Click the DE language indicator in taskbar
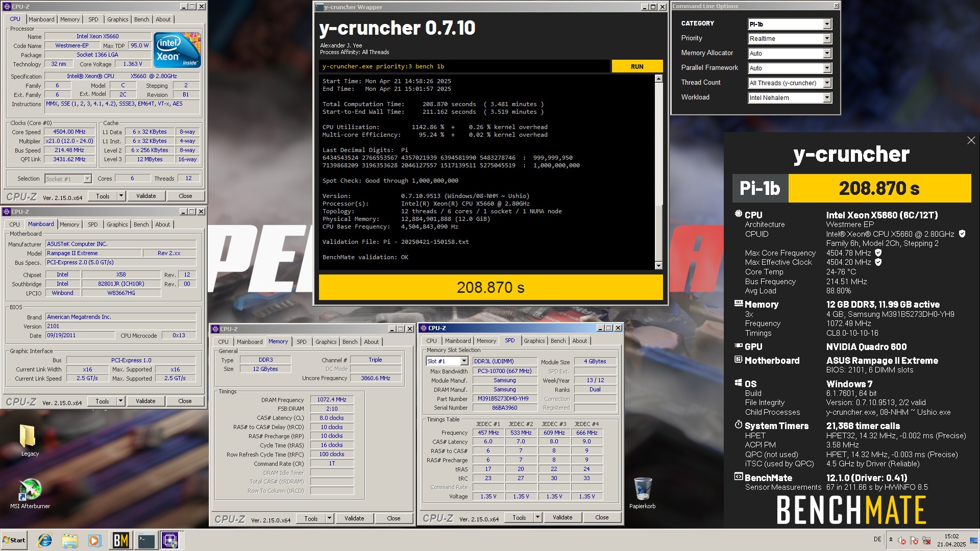 pos(877,539)
